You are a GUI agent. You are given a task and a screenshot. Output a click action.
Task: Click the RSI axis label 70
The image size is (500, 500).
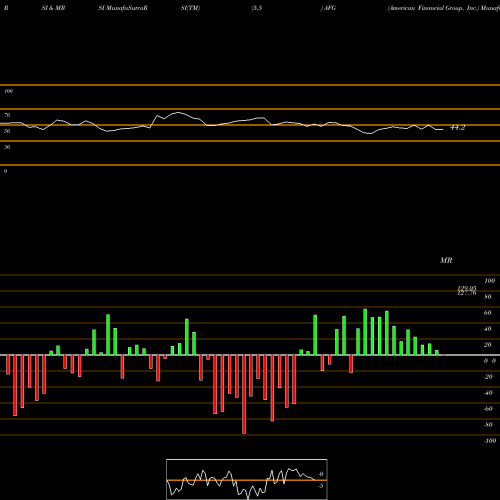tap(7, 115)
